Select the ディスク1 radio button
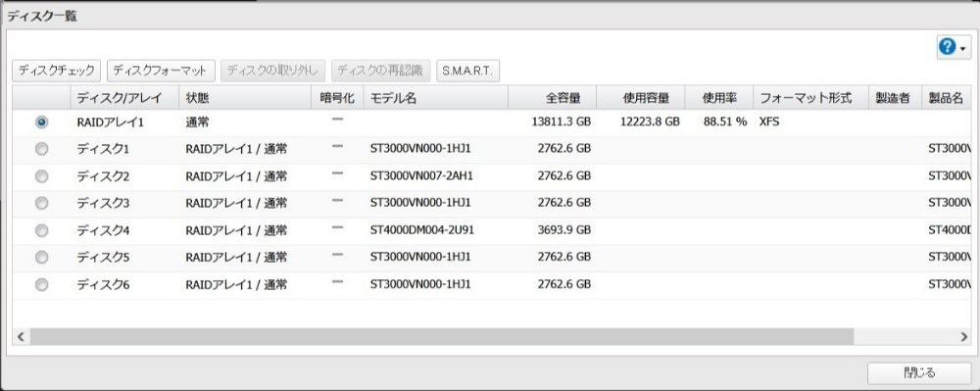 pyautogui.click(x=41, y=149)
